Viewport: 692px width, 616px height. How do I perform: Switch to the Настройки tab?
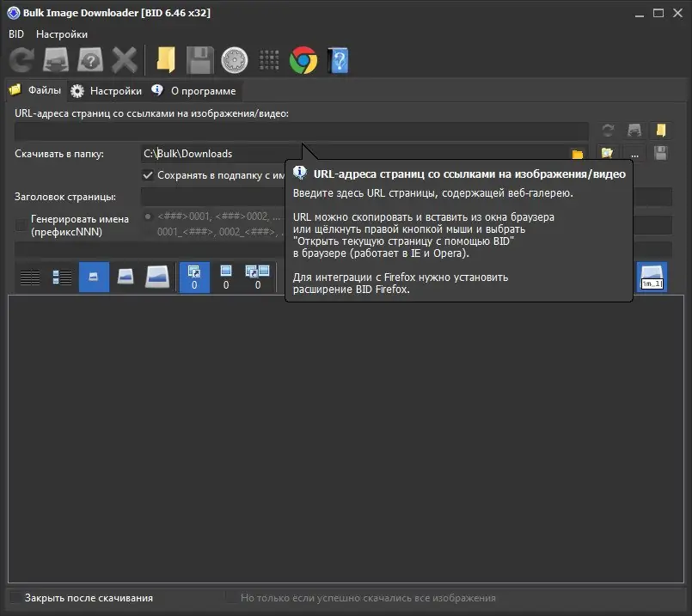click(x=107, y=90)
